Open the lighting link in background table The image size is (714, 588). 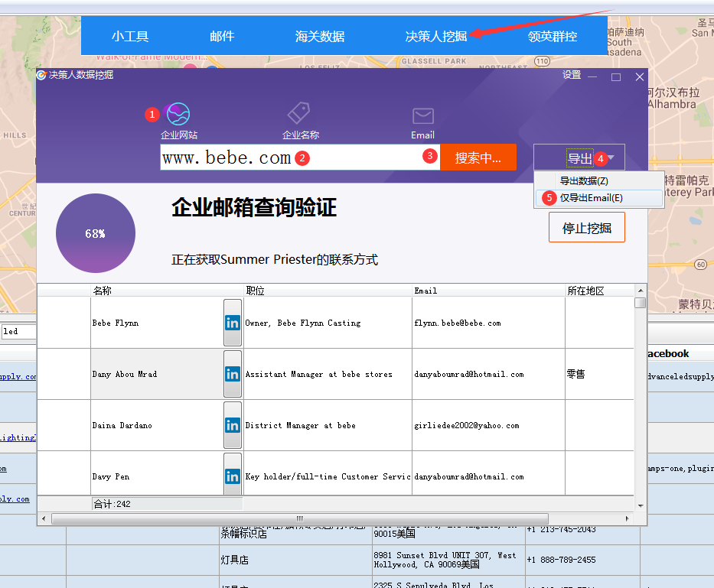(x=18, y=437)
